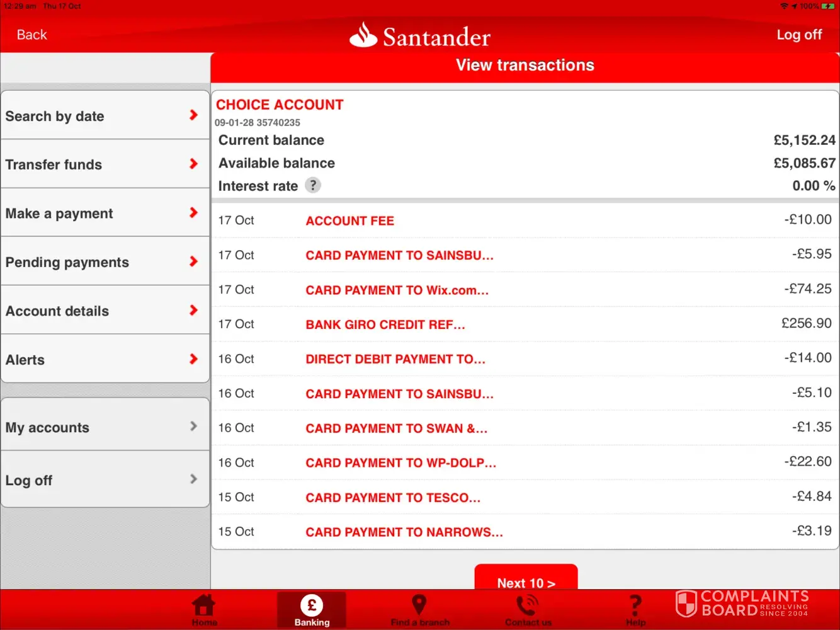Click the -£74.25 amount
The width and height of the screenshot is (840, 630).
click(x=808, y=289)
